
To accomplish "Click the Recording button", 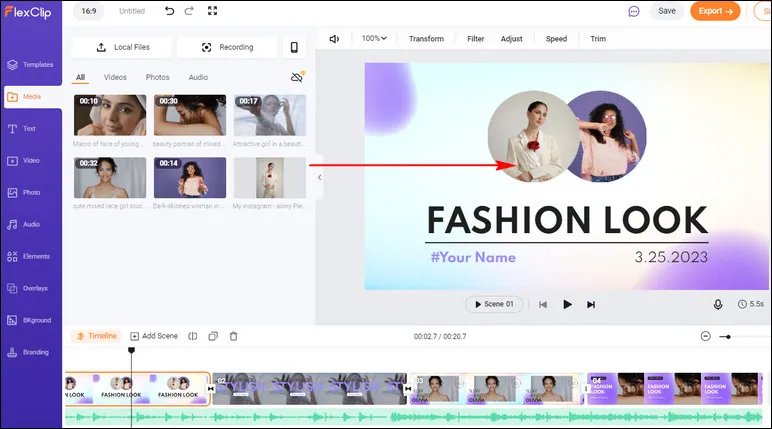I will pyautogui.click(x=227, y=47).
